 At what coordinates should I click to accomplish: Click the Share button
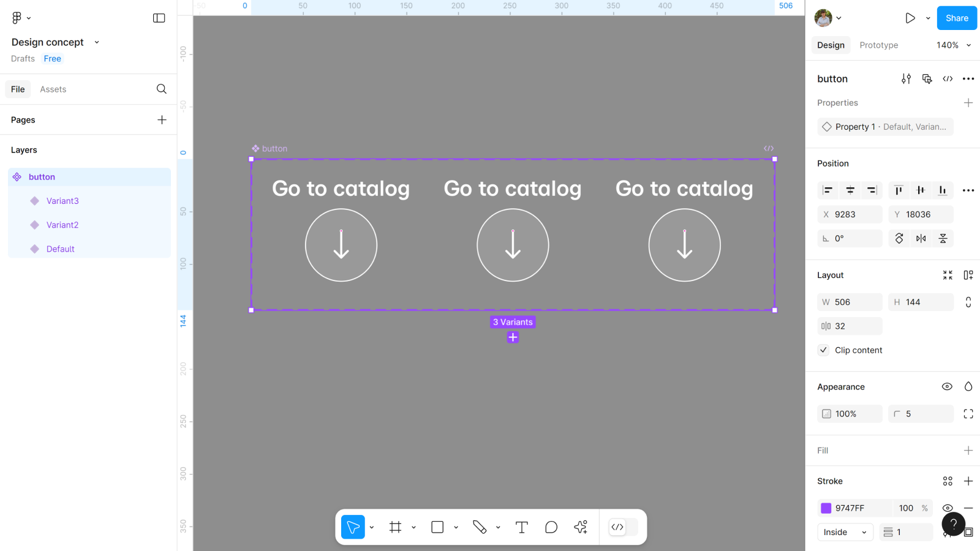[x=956, y=18]
